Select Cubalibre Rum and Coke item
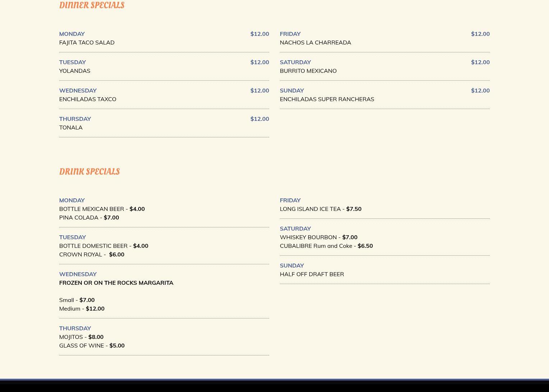The height and width of the screenshot is (392, 549). [x=326, y=246]
